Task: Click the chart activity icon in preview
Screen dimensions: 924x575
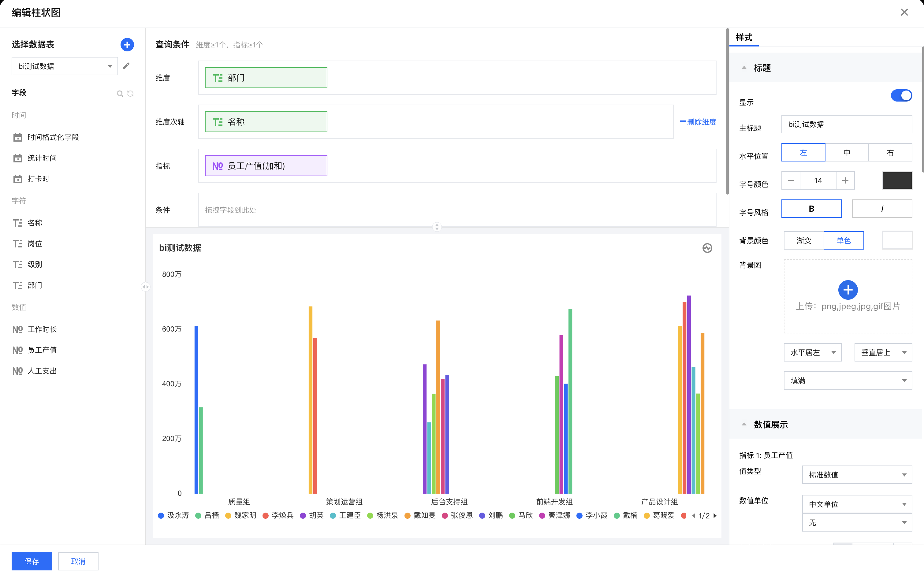Action: pyautogui.click(x=707, y=248)
